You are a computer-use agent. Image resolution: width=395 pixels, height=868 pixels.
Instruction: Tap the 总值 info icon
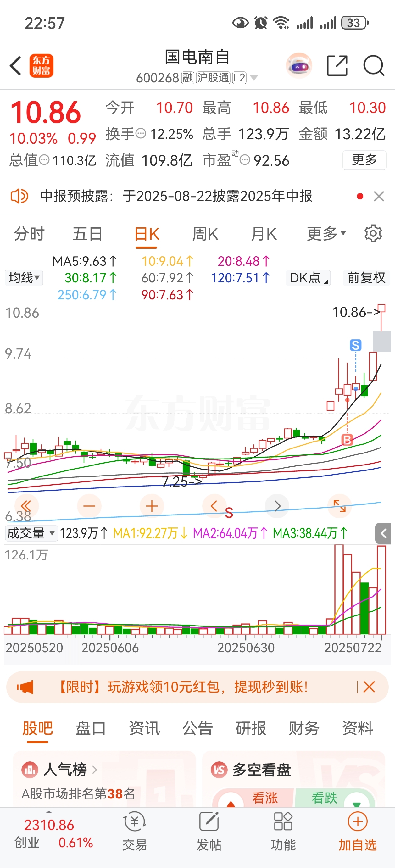tap(44, 160)
